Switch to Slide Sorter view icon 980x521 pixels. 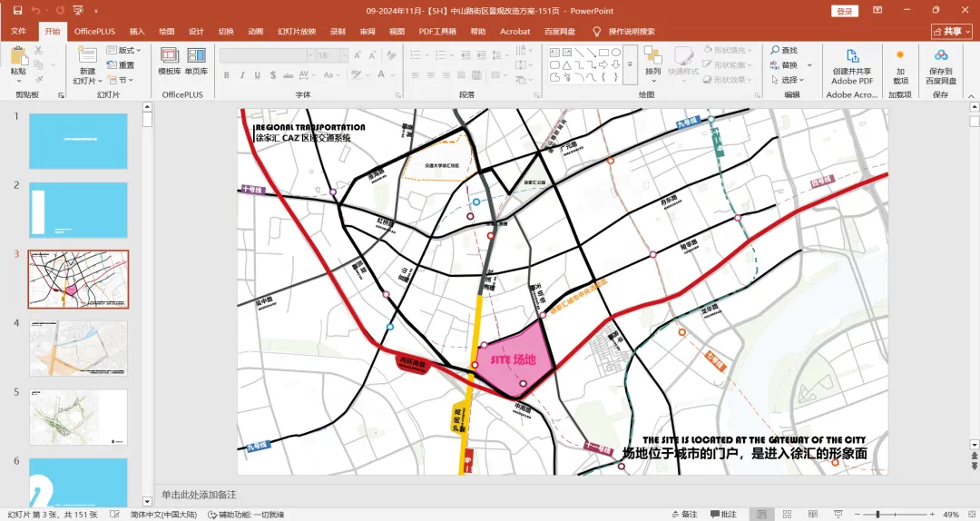pos(787,514)
